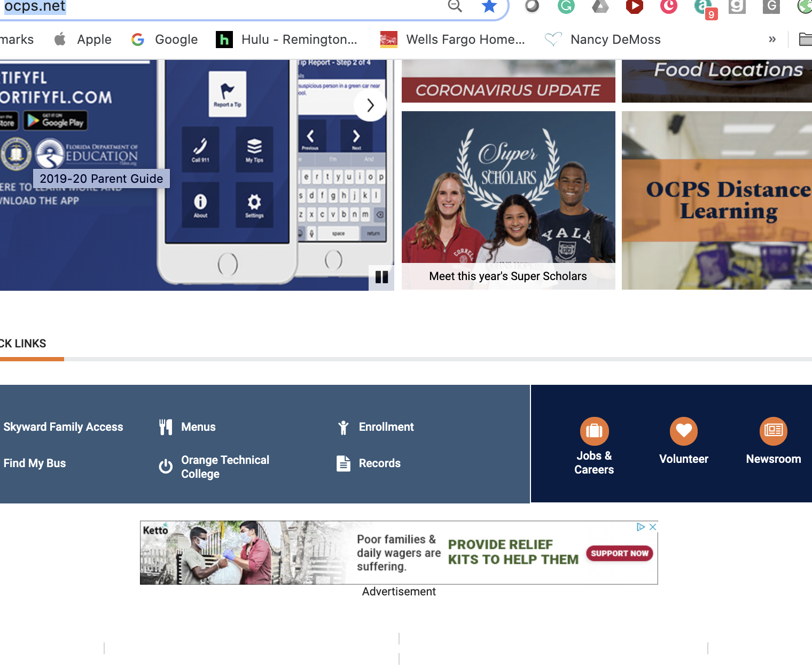Open the Google Drive extension icon
Screen dimensions: 812x667
coord(600,6)
